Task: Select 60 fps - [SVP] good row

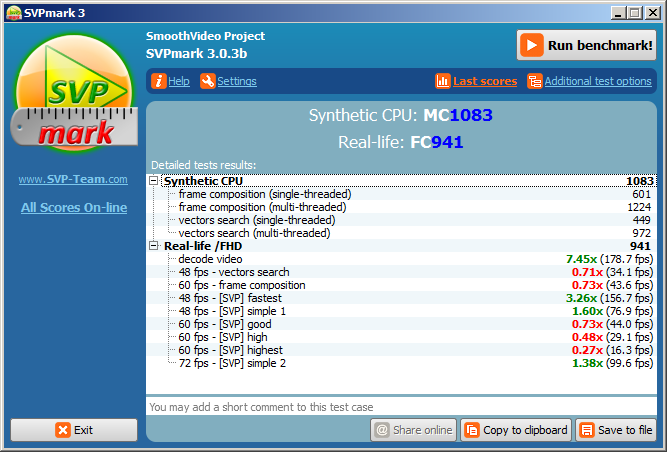Action: point(401,324)
